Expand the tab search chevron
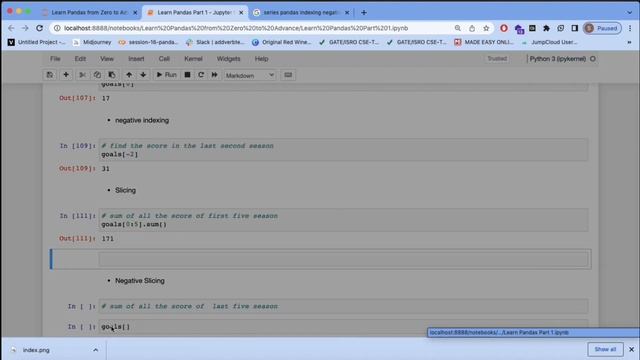 coord(629,13)
